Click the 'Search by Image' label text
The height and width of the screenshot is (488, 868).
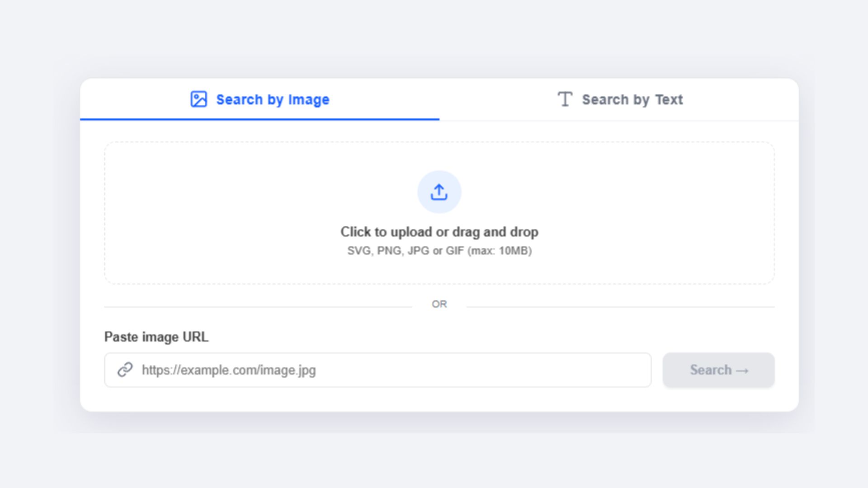coord(273,99)
